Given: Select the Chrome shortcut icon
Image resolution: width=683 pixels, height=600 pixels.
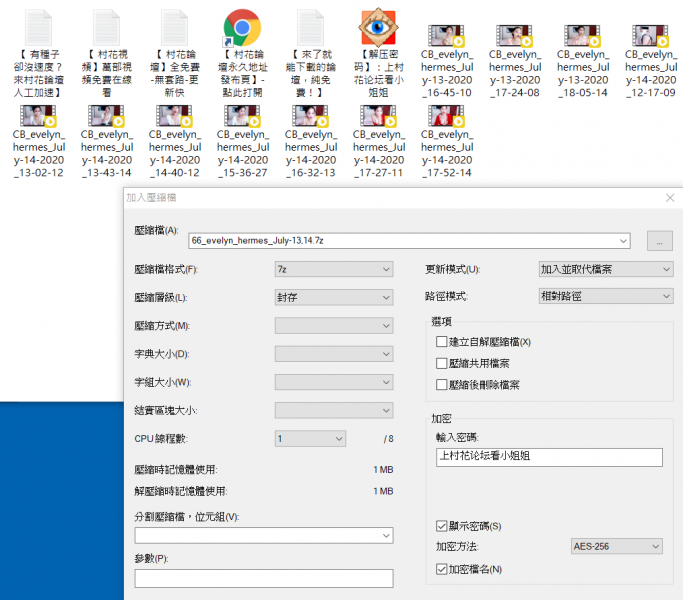Looking at the screenshot, I should click(242, 28).
